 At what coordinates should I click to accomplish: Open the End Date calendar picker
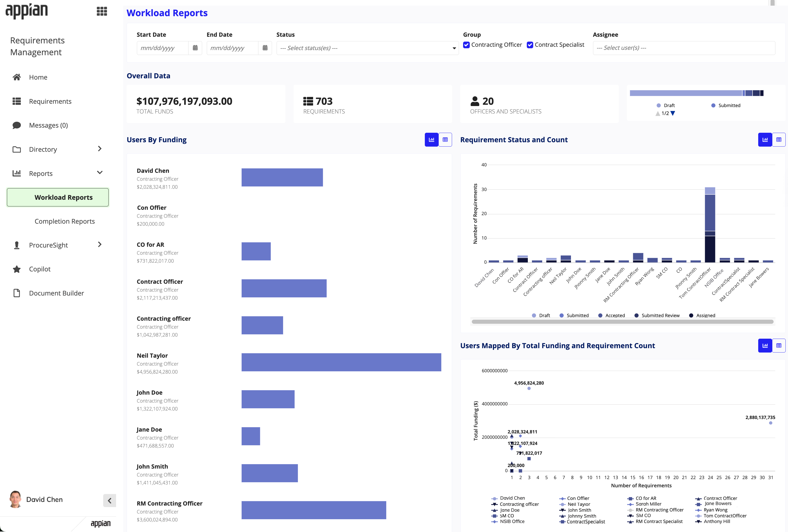coord(265,48)
